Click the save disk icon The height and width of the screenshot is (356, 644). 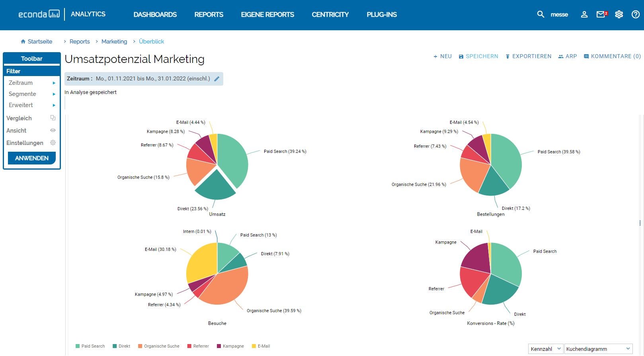click(x=461, y=57)
